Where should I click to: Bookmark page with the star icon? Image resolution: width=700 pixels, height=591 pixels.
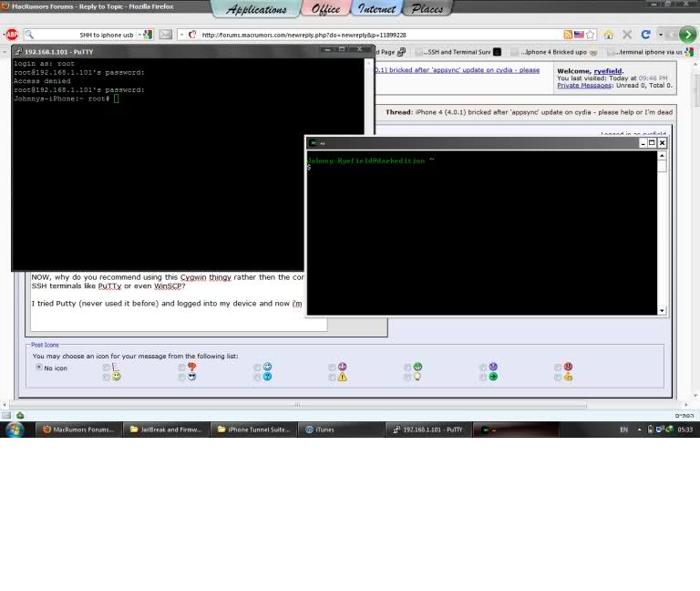coord(591,35)
